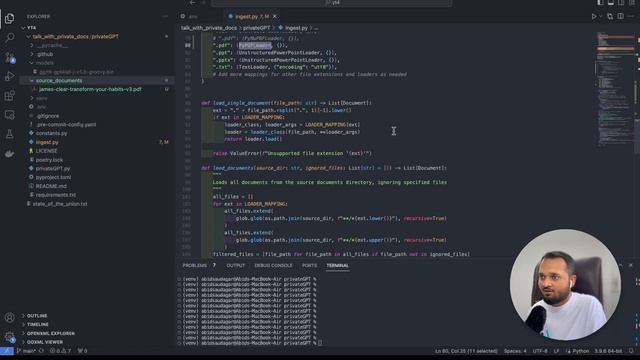Open poetry.lock in the explorer
Viewport: 640px width, 360px height.
click(49, 160)
